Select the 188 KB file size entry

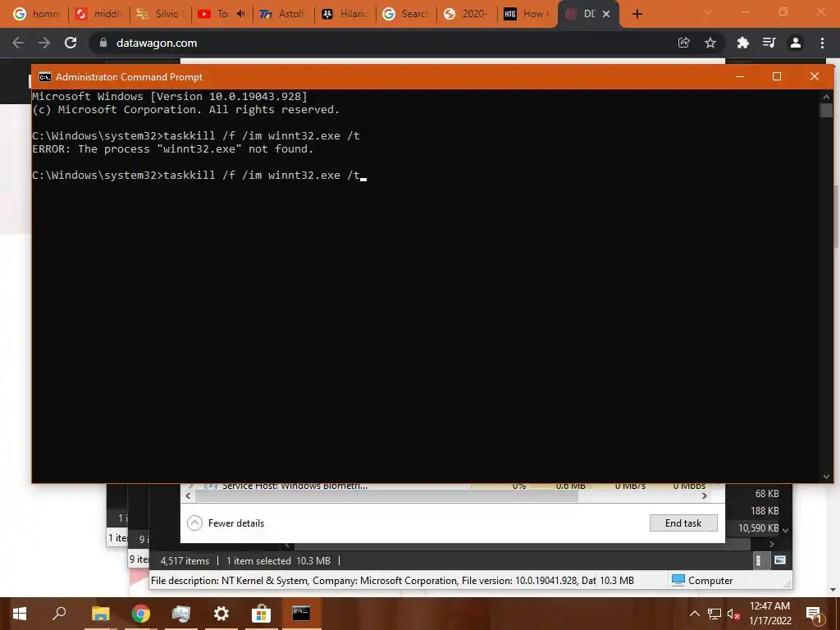pos(765,510)
